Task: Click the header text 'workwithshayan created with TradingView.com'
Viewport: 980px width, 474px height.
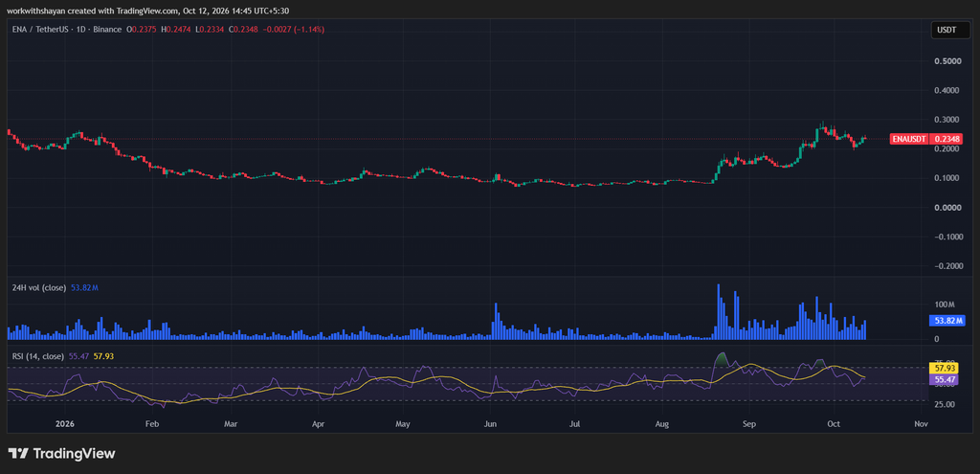Action: pyautogui.click(x=93, y=11)
